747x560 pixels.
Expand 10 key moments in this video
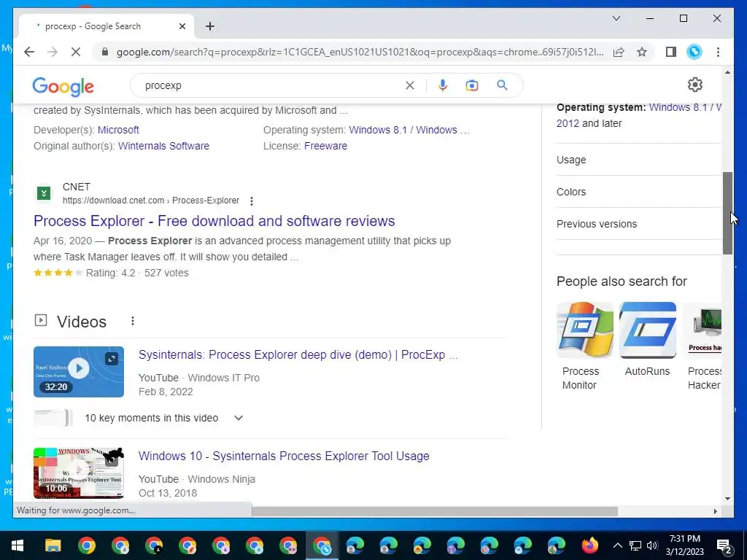[164, 418]
